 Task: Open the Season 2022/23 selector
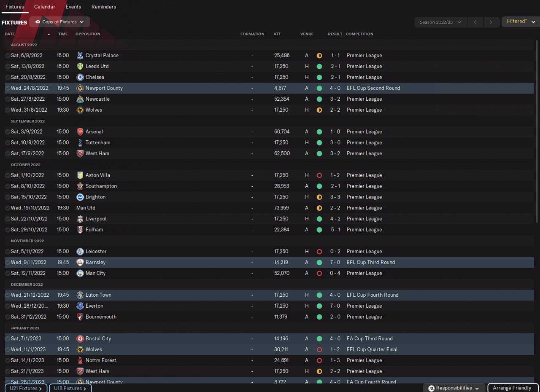440,22
